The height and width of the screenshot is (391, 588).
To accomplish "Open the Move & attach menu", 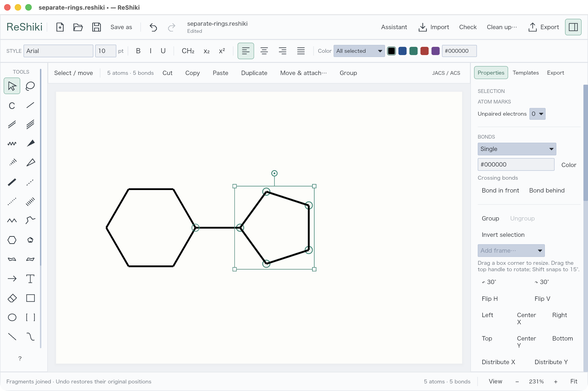I will click(303, 73).
